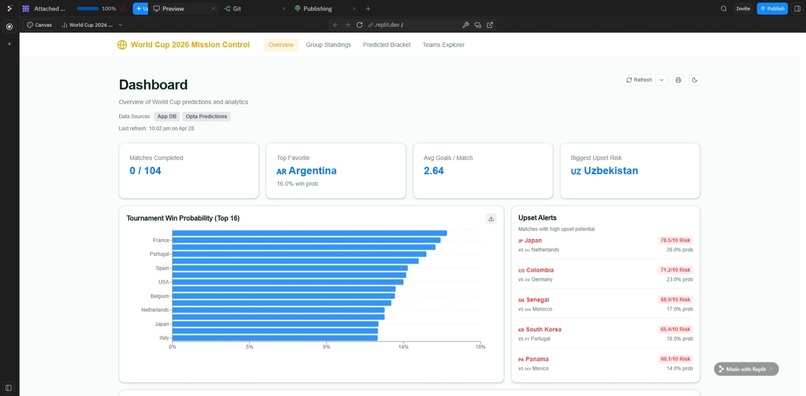Screen dimensions: 806x396
Task: Click the 68.9/10 Risk badge
Action: [675, 300]
